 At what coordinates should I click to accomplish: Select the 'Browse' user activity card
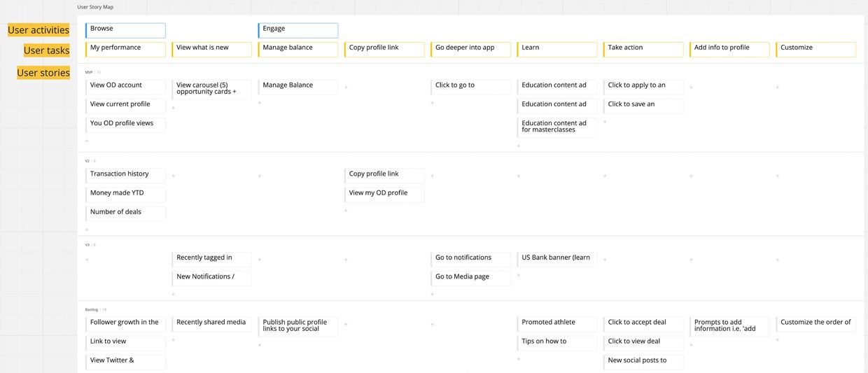tap(125, 30)
